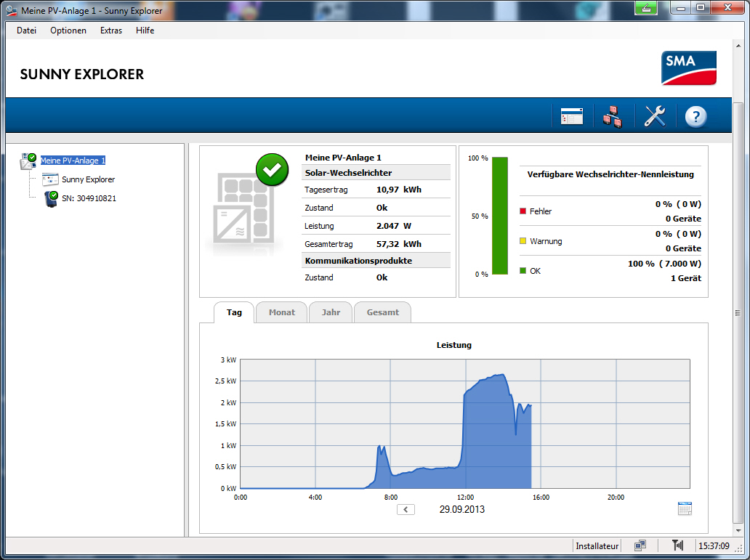Screen dimensions: 750x560
Task: Go to previous day with arrow button
Action: pyautogui.click(x=406, y=509)
